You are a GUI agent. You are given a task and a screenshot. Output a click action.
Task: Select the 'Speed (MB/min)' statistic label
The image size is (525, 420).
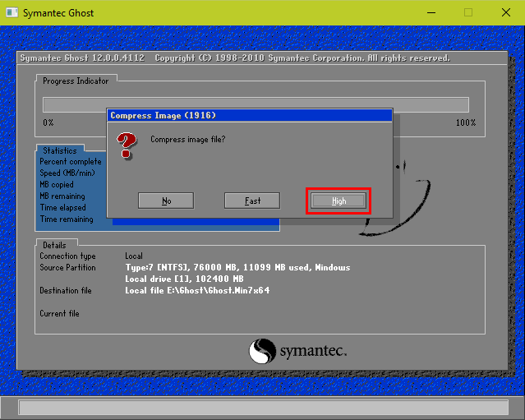click(x=67, y=173)
